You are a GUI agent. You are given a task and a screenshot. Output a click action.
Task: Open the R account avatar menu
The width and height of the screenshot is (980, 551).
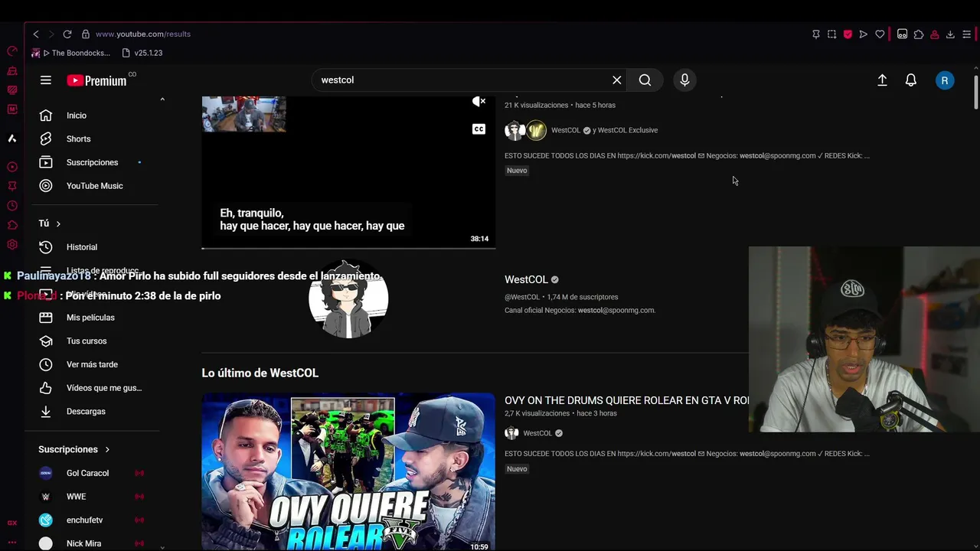click(945, 80)
